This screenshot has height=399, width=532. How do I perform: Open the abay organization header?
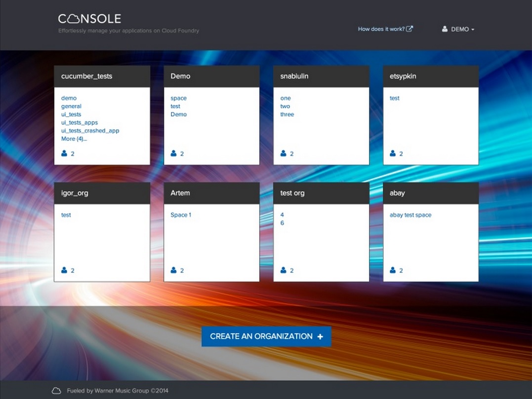point(431,193)
